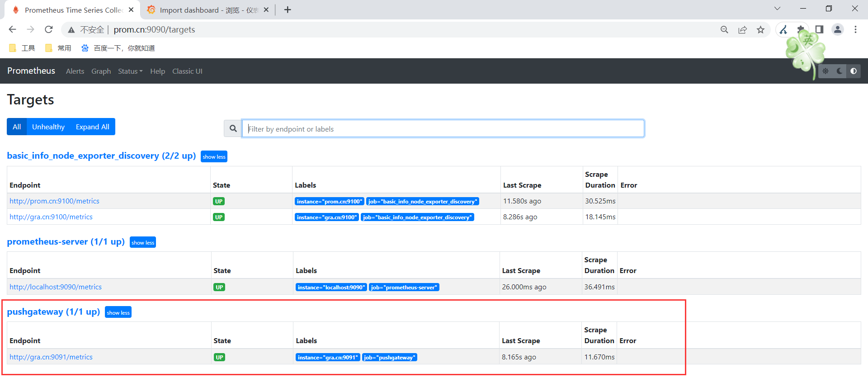Open http://gra.cn:9091/metrics endpoint
868x387 pixels.
(51, 357)
